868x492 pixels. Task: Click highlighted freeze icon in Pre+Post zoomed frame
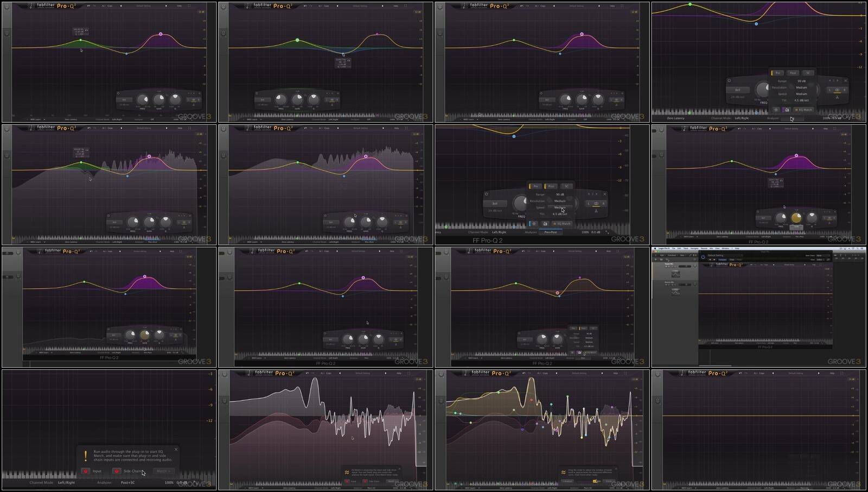(533, 224)
